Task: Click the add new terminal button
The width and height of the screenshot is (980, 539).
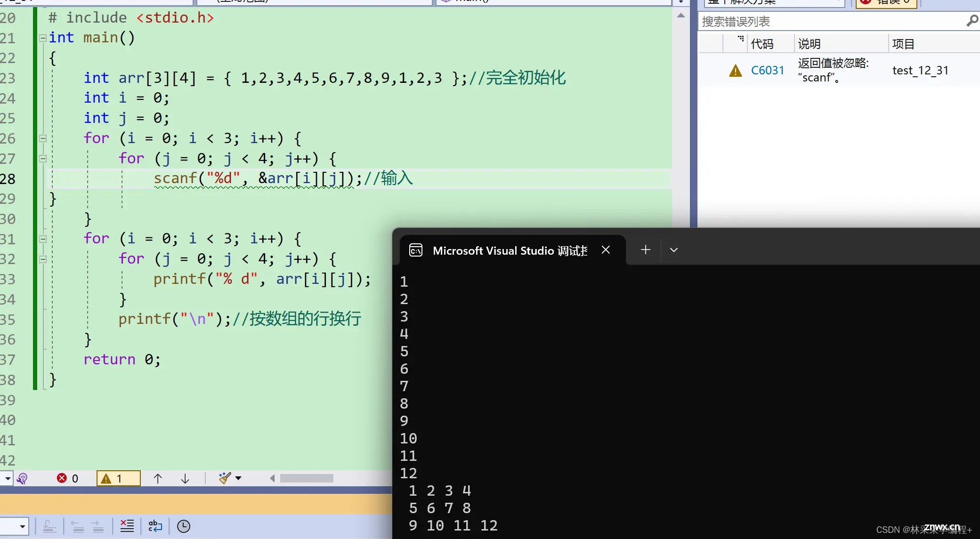Action: click(645, 250)
